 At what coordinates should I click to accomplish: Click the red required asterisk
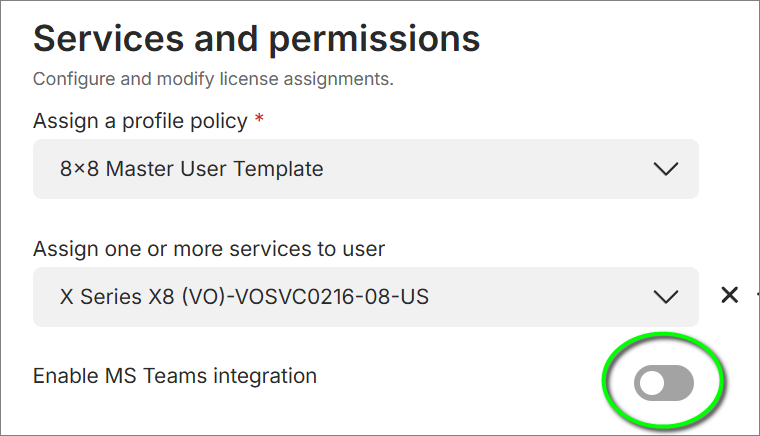pos(259,118)
